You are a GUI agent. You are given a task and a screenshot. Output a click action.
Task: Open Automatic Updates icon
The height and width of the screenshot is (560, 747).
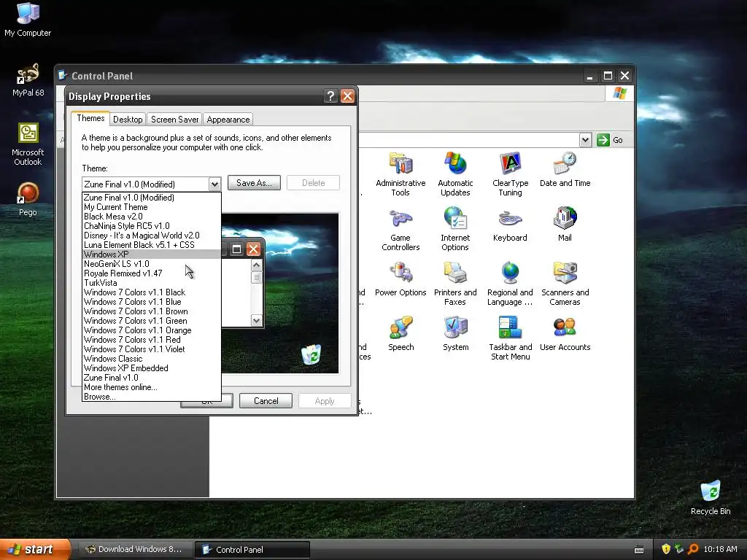tap(455, 174)
